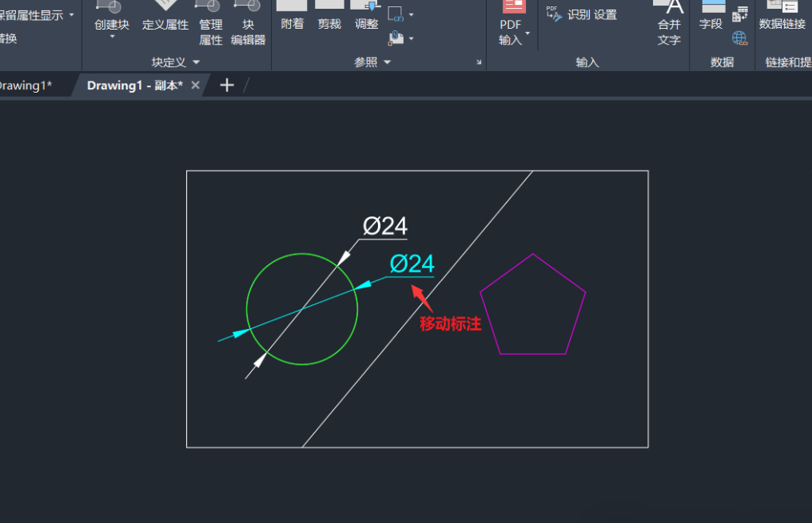Add a new drawing tab with plus

pyautogui.click(x=227, y=85)
